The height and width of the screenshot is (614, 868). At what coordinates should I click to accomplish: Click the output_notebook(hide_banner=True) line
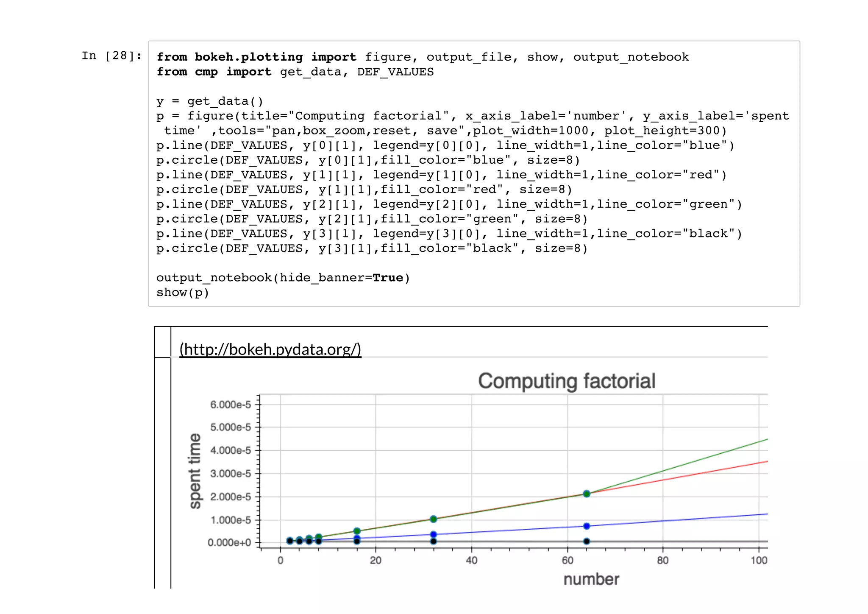coord(283,278)
